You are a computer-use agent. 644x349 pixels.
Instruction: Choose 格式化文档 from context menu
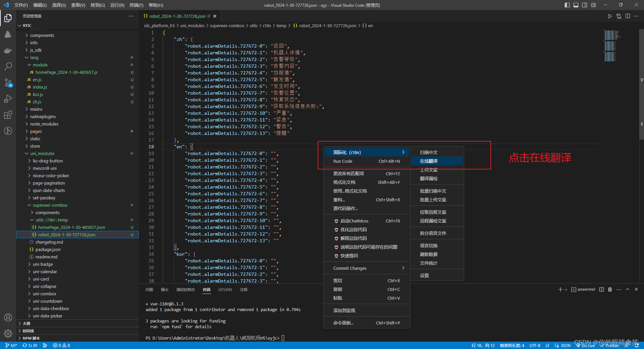[x=366, y=182]
